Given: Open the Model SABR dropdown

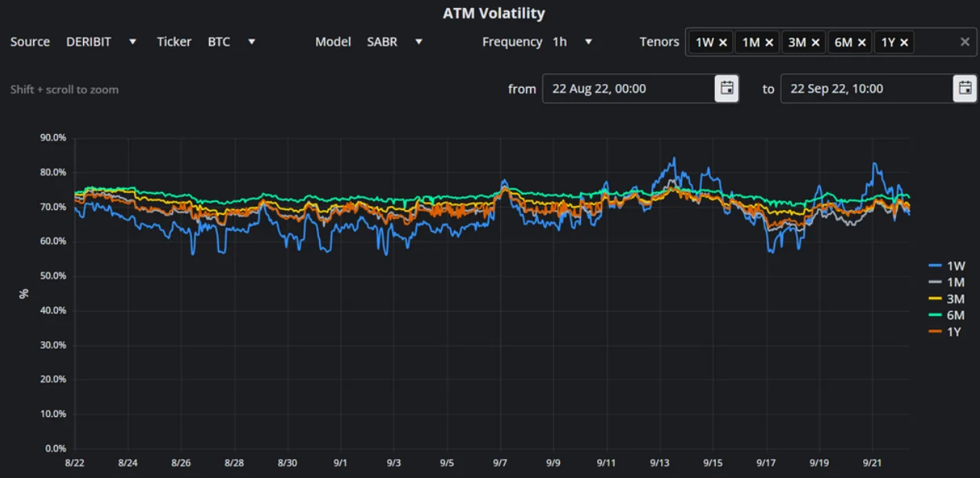Looking at the screenshot, I should [395, 42].
